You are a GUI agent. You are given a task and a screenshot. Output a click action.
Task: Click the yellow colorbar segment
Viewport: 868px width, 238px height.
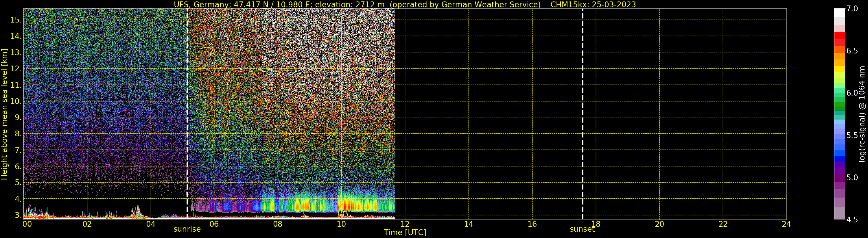click(x=839, y=69)
